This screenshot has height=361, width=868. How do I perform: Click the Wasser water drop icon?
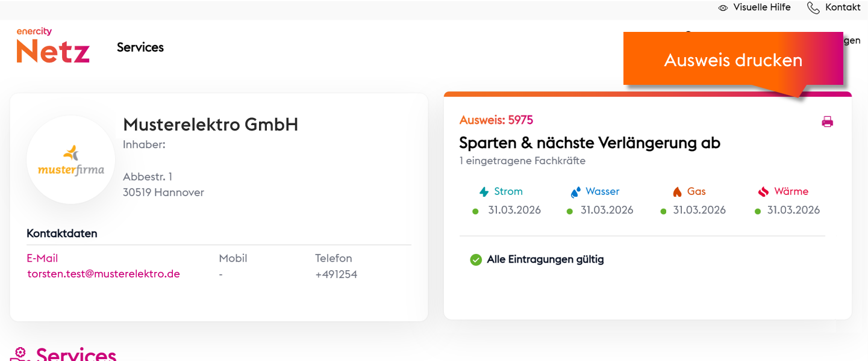click(x=576, y=192)
